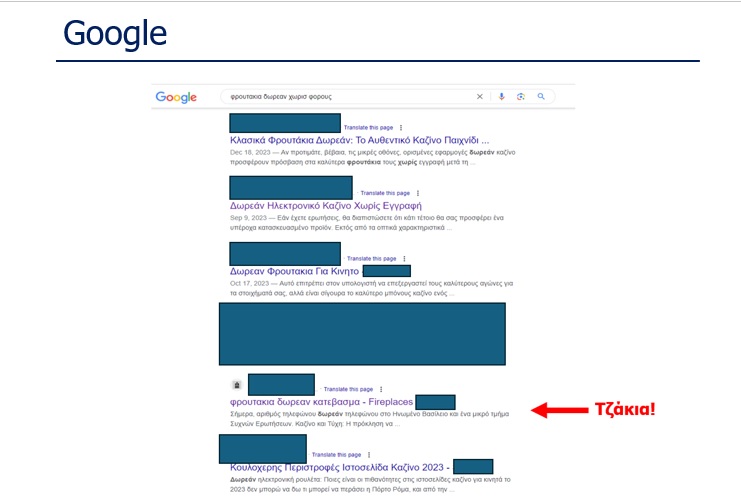The image size is (741, 503).
Task: Click the slide title Google
Action: tap(115, 34)
